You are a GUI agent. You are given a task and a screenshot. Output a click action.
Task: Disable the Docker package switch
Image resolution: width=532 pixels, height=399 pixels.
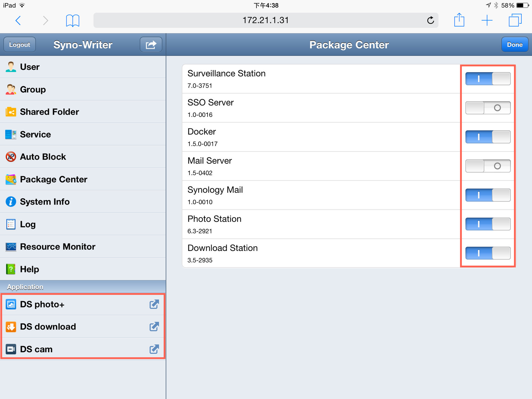[x=488, y=137]
